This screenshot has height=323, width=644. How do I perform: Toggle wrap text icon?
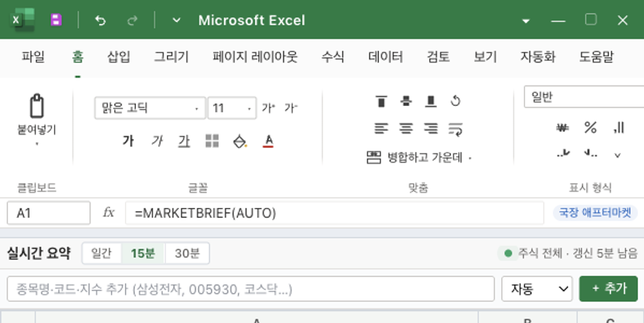click(x=455, y=129)
